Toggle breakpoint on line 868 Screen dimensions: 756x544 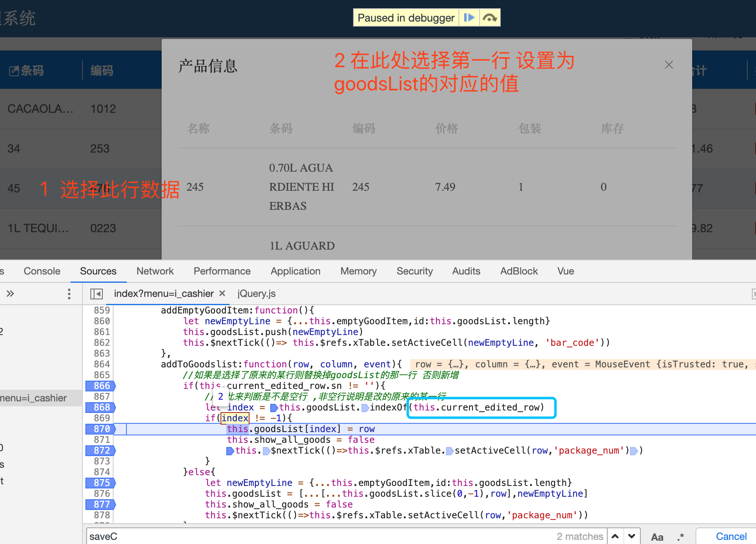100,407
